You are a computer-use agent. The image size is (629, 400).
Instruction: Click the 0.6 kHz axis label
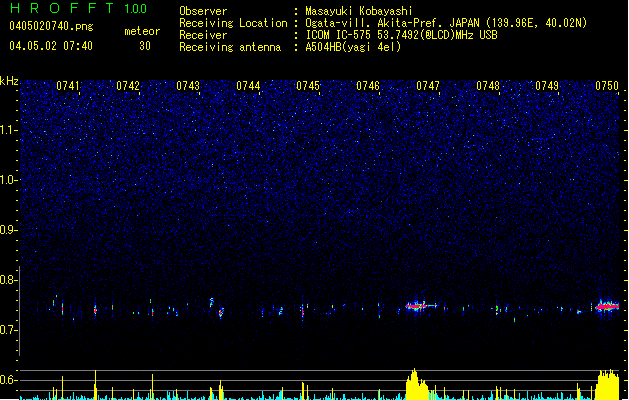click(x=8, y=380)
